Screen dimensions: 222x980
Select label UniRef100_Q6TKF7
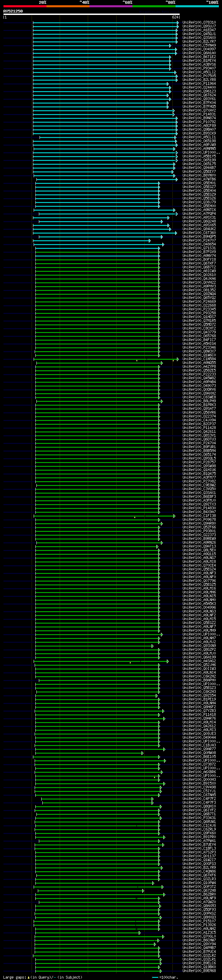coord(199,263)
